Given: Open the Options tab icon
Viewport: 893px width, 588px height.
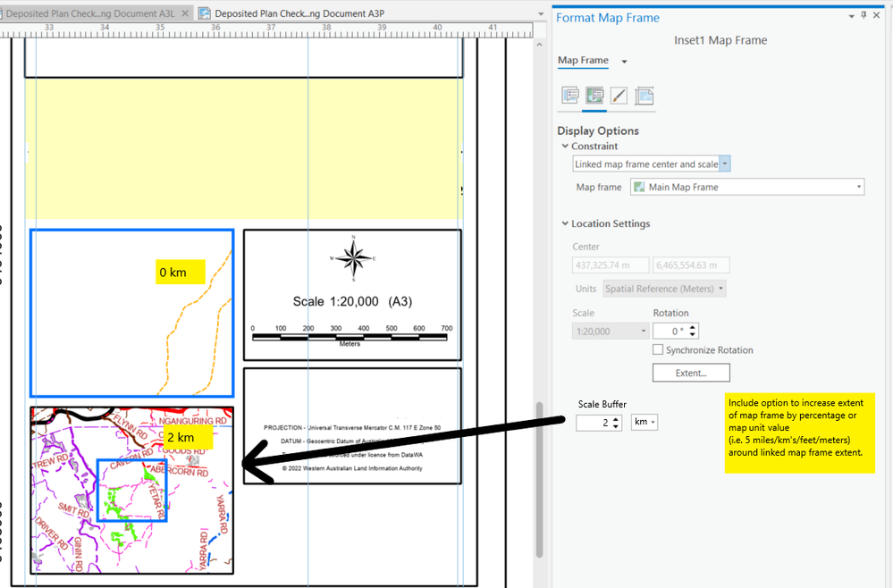Looking at the screenshot, I should pos(570,95).
